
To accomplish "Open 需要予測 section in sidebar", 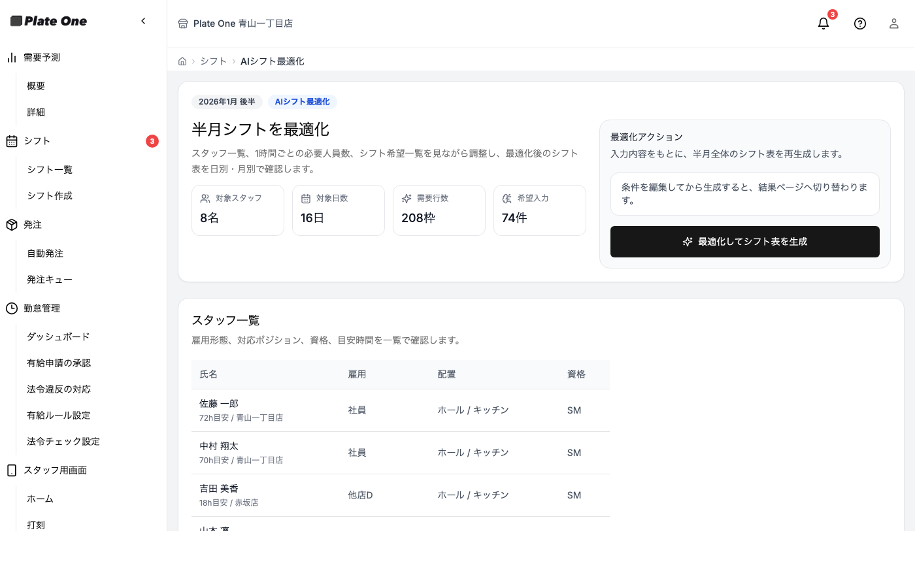I will pos(42,57).
